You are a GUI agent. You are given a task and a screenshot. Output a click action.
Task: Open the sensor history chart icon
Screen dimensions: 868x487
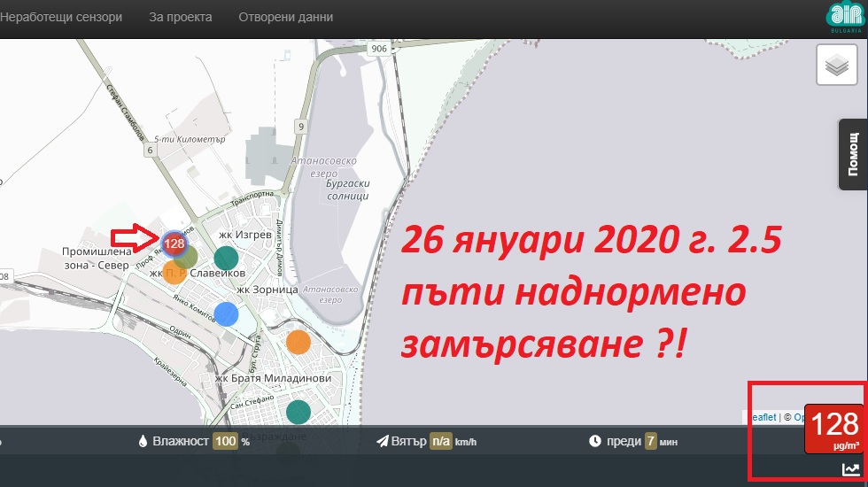pos(851,469)
